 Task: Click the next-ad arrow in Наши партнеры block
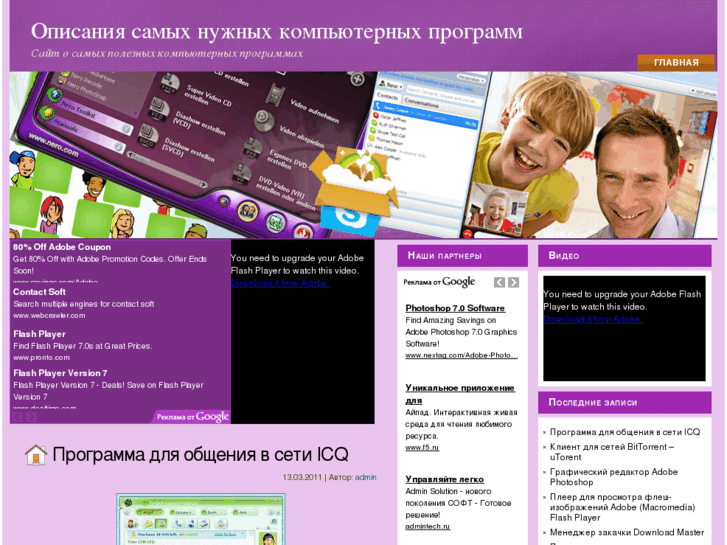click(x=513, y=282)
